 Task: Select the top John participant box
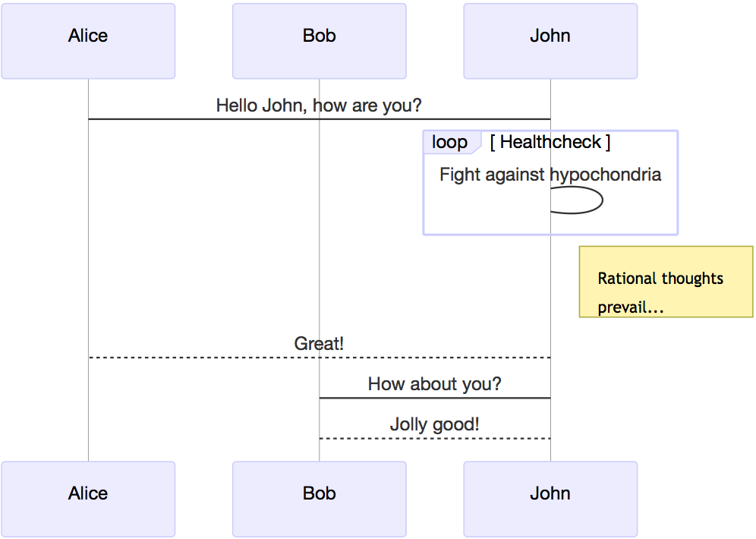[550, 41]
